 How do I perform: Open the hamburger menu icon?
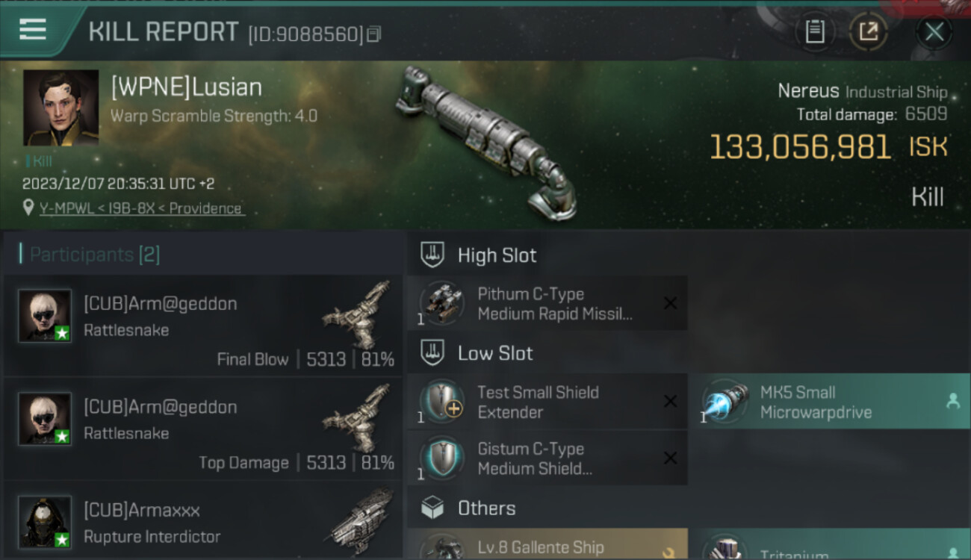(x=32, y=31)
